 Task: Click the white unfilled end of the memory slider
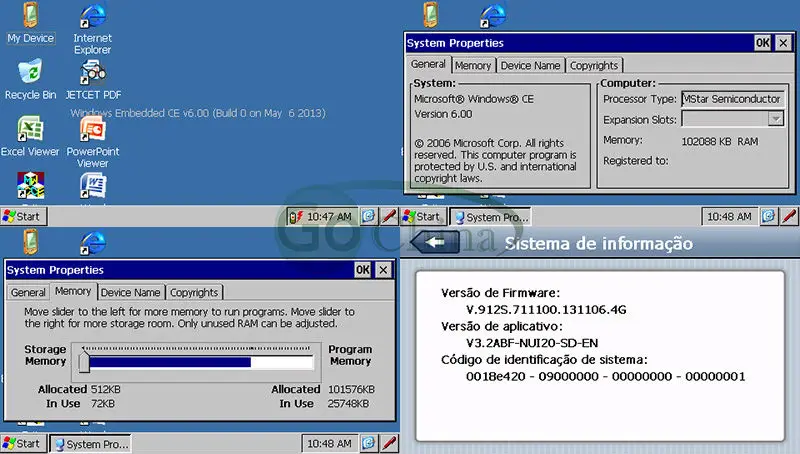pos(282,362)
